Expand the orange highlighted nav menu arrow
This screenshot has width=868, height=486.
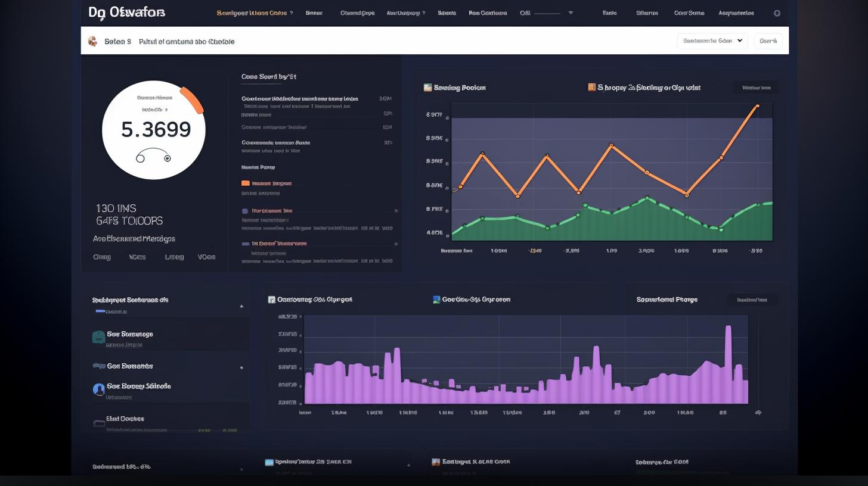coord(292,13)
